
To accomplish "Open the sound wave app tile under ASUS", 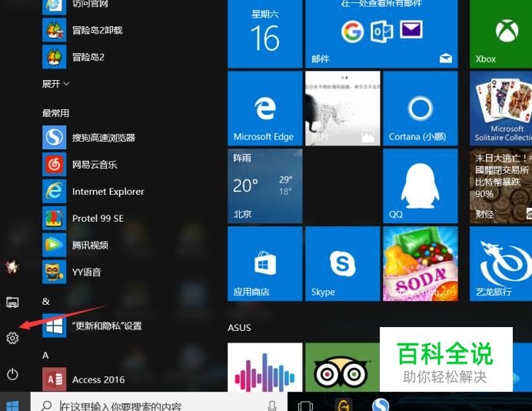I will (265, 367).
